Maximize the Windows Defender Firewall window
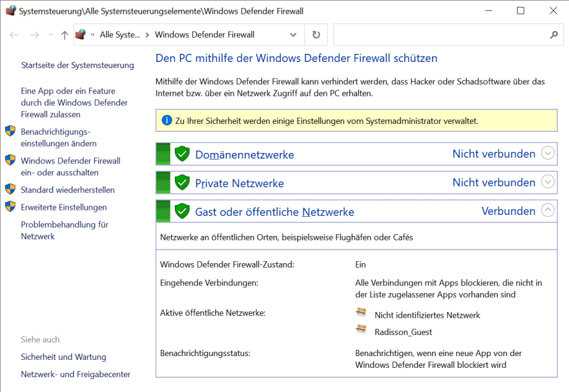This screenshot has width=569, height=392. (521, 11)
